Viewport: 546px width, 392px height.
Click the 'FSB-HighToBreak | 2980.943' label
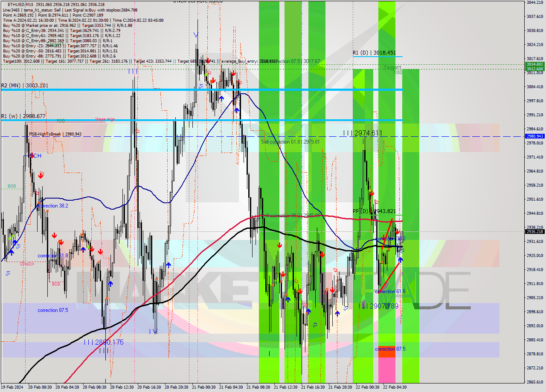point(55,134)
